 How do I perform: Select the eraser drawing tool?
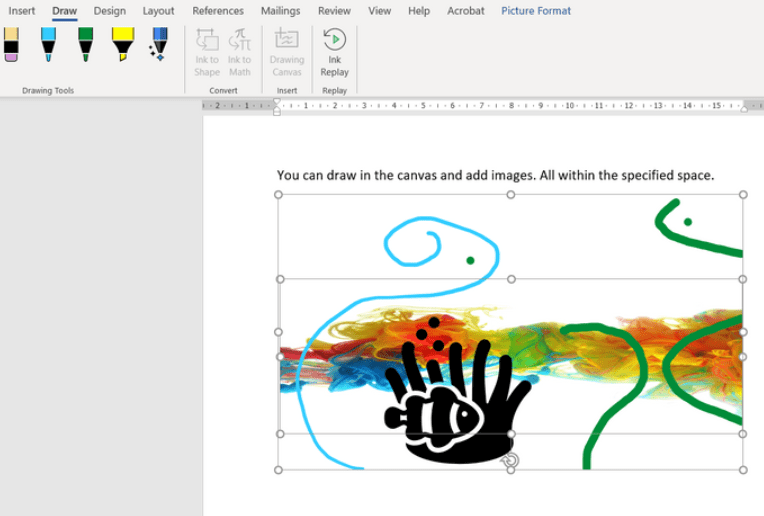[11, 45]
